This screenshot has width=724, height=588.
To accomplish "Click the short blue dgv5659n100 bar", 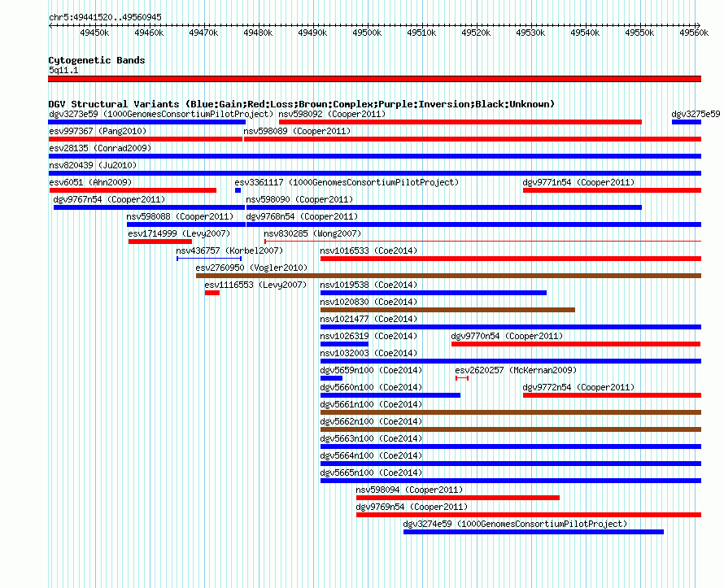I will (332, 378).
